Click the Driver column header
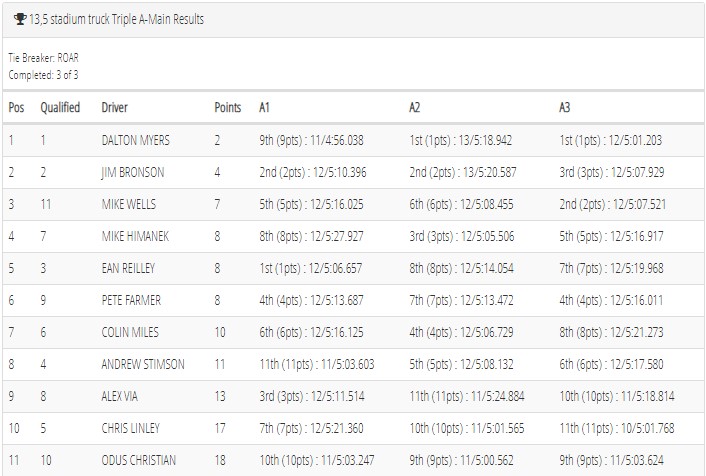 pyautogui.click(x=114, y=107)
